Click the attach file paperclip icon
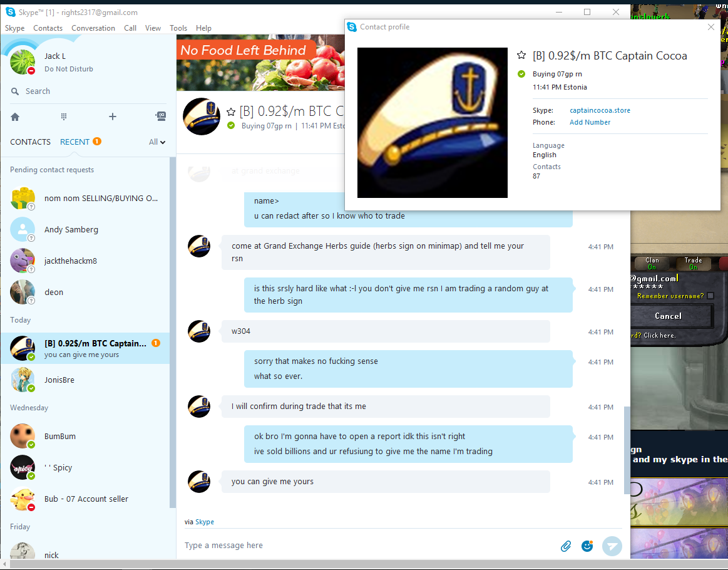The height and width of the screenshot is (570, 728). coord(565,546)
